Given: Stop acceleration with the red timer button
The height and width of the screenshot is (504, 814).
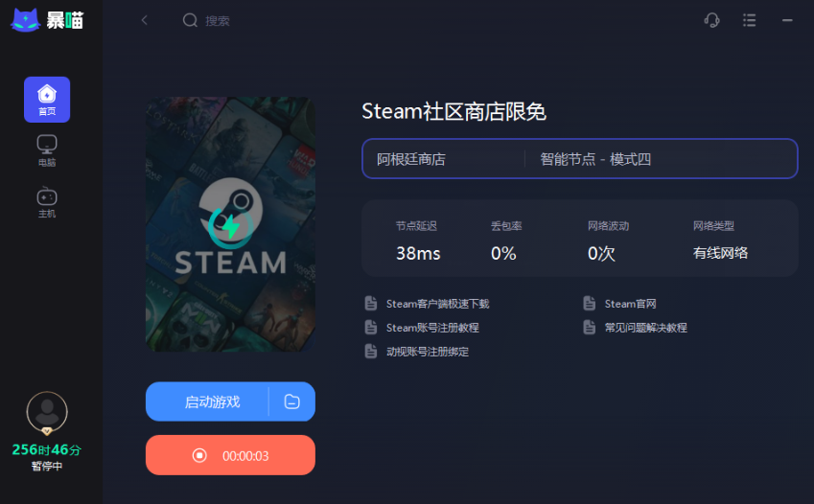Looking at the screenshot, I should 230,455.
